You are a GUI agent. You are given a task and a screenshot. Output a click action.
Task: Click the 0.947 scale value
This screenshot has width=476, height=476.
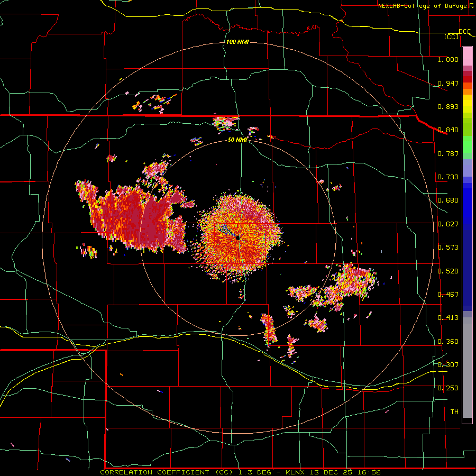click(x=448, y=83)
